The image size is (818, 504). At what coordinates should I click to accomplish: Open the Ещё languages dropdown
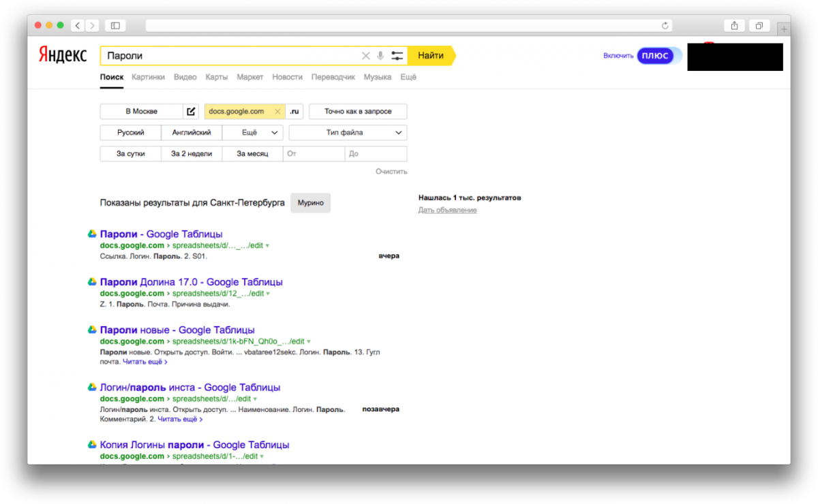(x=252, y=133)
